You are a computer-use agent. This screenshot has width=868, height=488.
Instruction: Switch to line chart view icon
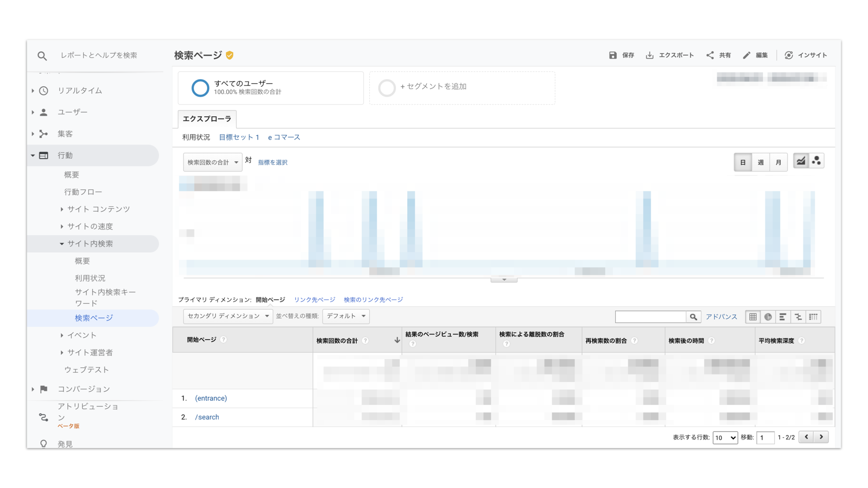pyautogui.click(x=801, y=161)
